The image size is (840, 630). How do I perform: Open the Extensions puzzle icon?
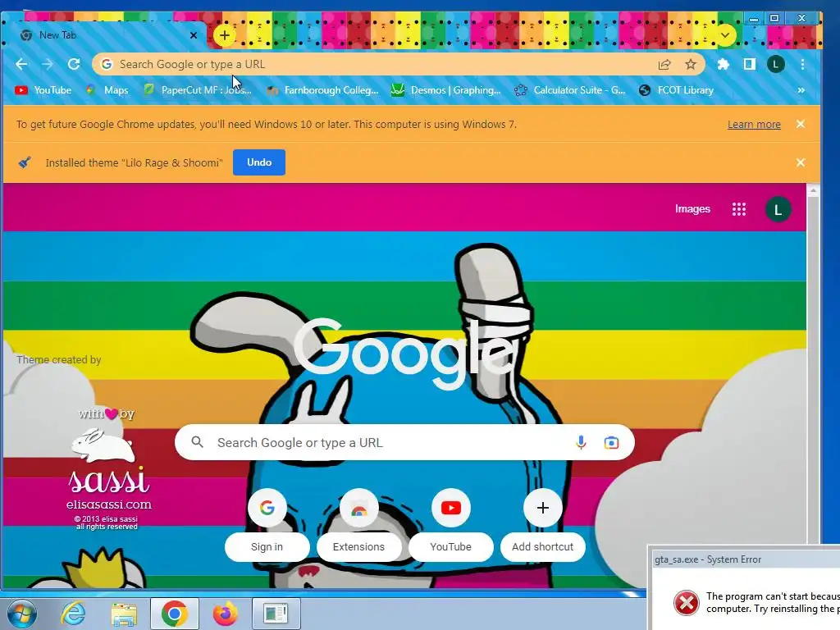tap(724, 65)
